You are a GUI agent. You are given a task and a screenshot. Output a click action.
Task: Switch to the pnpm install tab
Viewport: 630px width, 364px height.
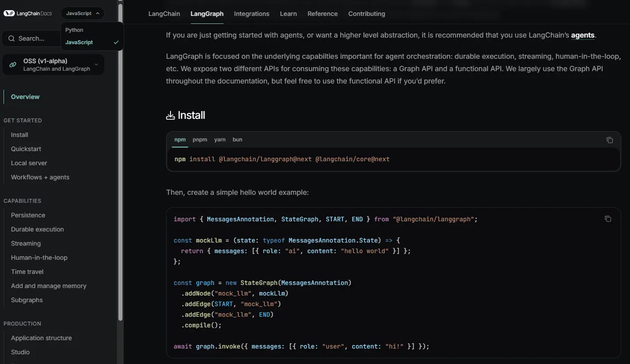[200, 140]
